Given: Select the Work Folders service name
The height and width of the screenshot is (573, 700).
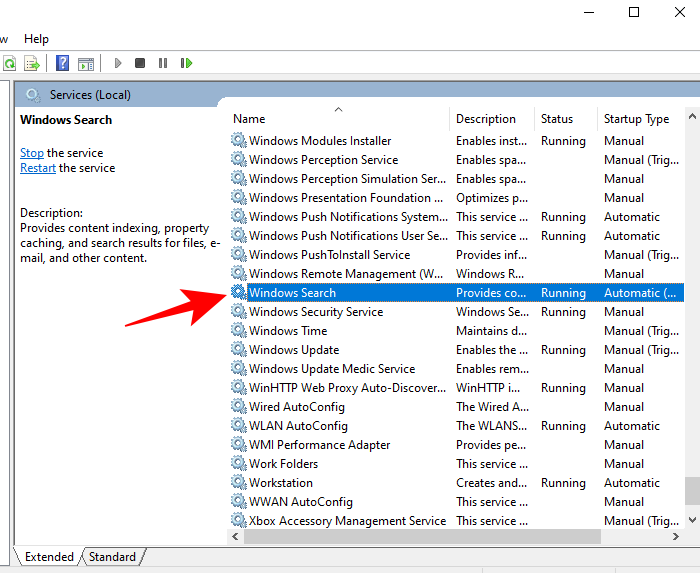Looking at the screenshot, I should tap(283, 464).
